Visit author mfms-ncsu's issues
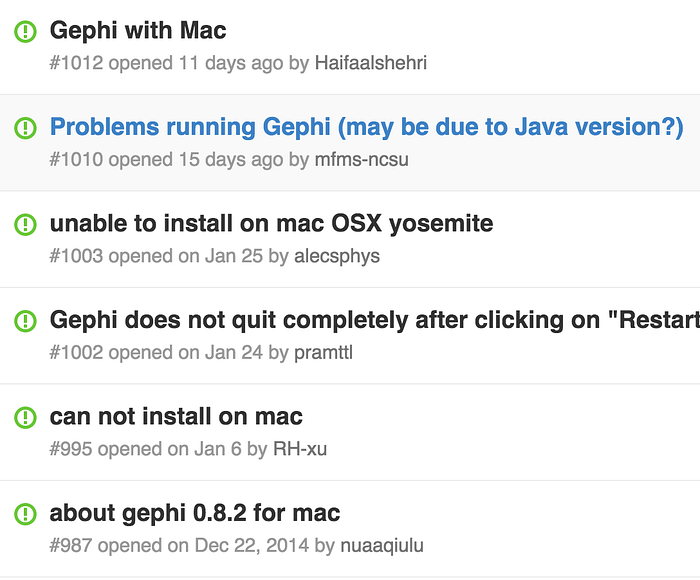The height and width of the screenshot is (580, 700). point(362,159)
